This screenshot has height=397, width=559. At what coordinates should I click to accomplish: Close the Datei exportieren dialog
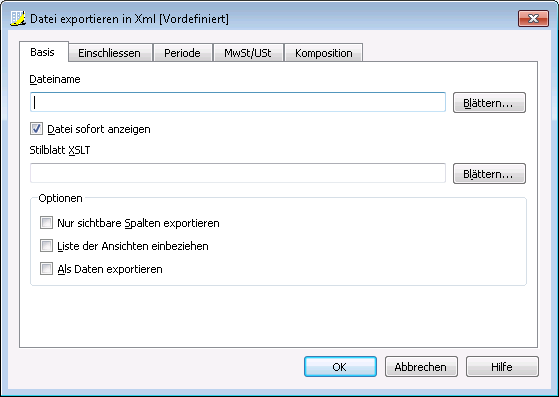pos(533,19)
